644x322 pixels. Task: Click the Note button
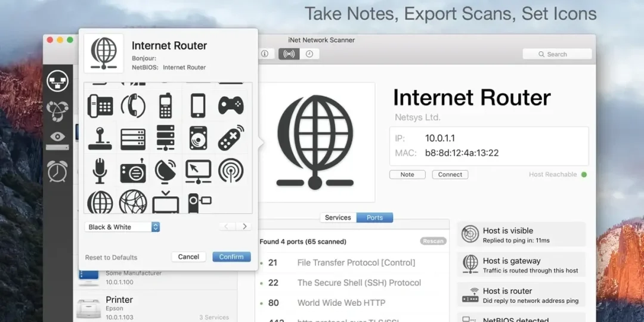point(407,175)
